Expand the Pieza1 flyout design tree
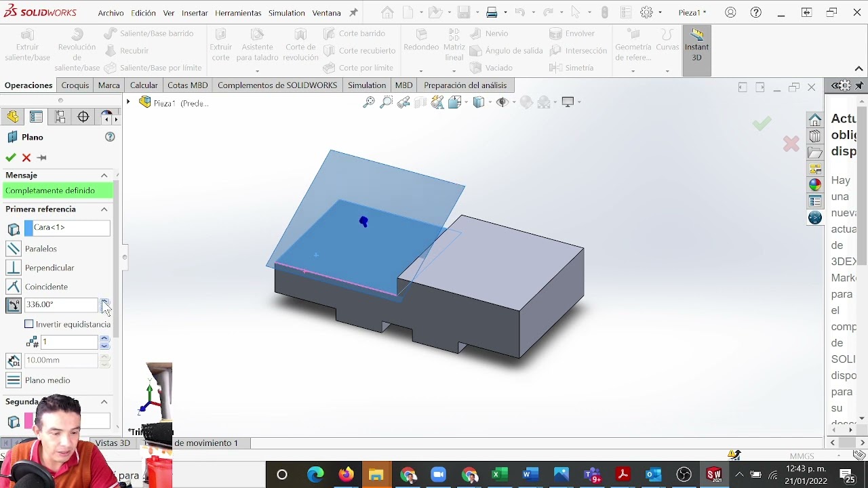Screen dimensions: 868x488 coord(128,102)
